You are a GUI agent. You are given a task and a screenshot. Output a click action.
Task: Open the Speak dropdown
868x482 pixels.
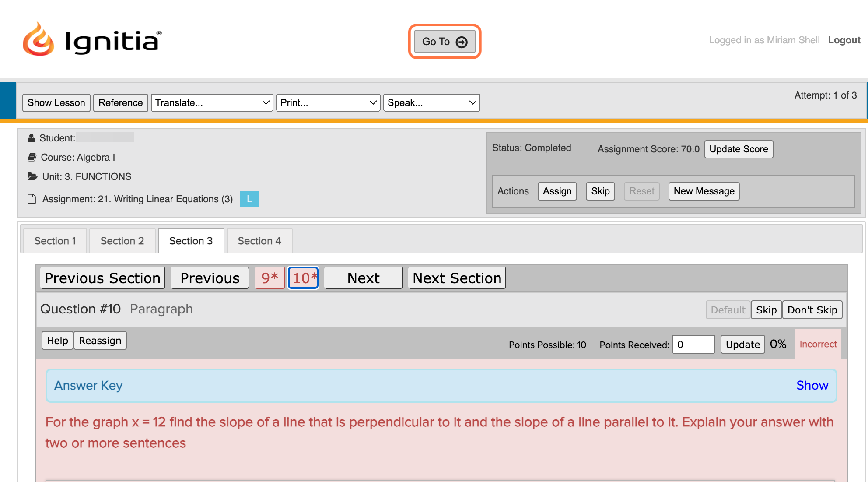coord(431,103)
